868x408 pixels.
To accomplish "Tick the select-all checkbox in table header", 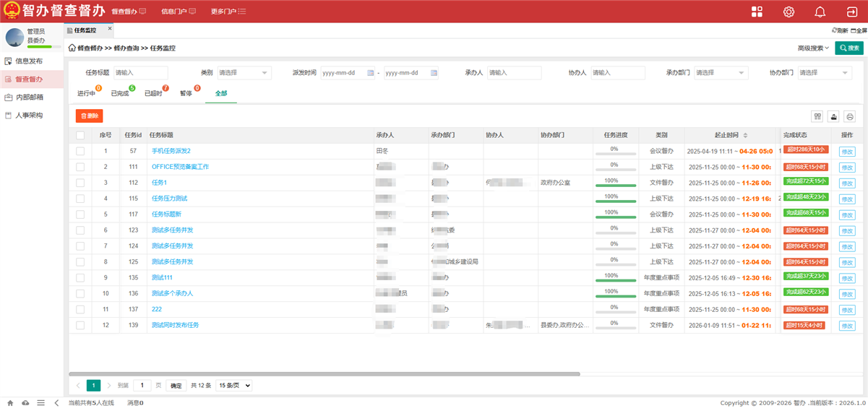I will pyautogui.click(x=80, y=135).
